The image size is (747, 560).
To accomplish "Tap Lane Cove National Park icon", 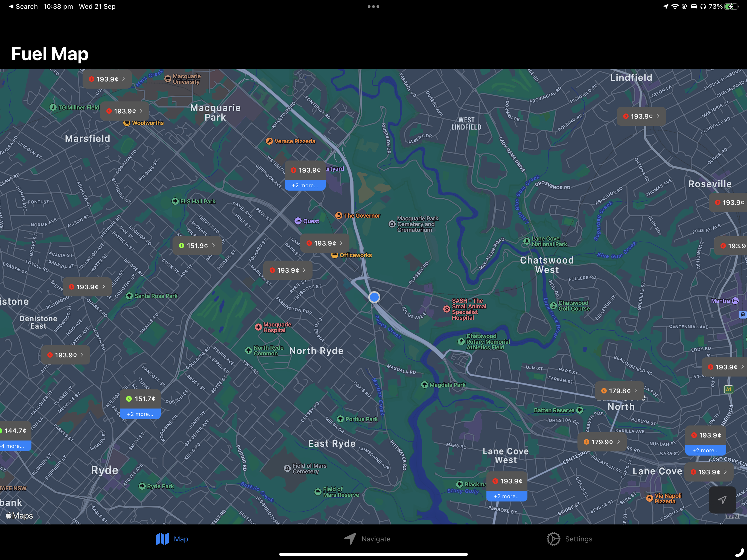I will tap(526, 241).
